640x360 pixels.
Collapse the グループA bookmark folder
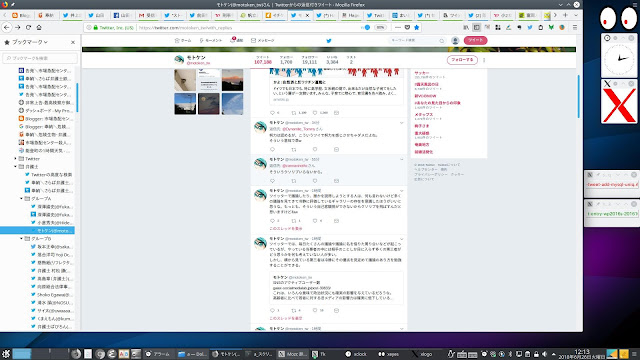(21, 198)
